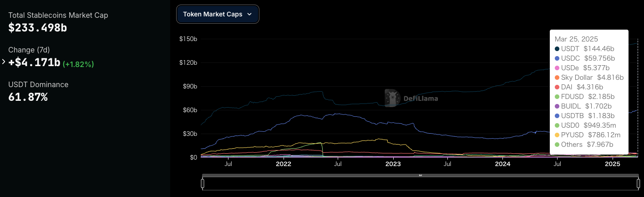Click the 61.87% dominance value
Viewport: 644px width, 197px height.
pyautogui.click(x=28, y=97)
